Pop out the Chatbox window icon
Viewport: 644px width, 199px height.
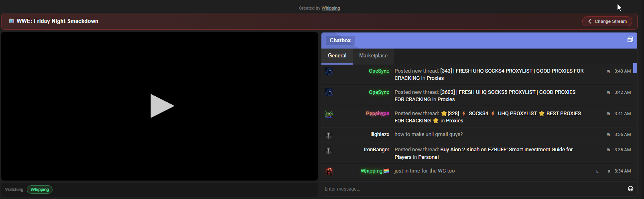tap(630, 39)
